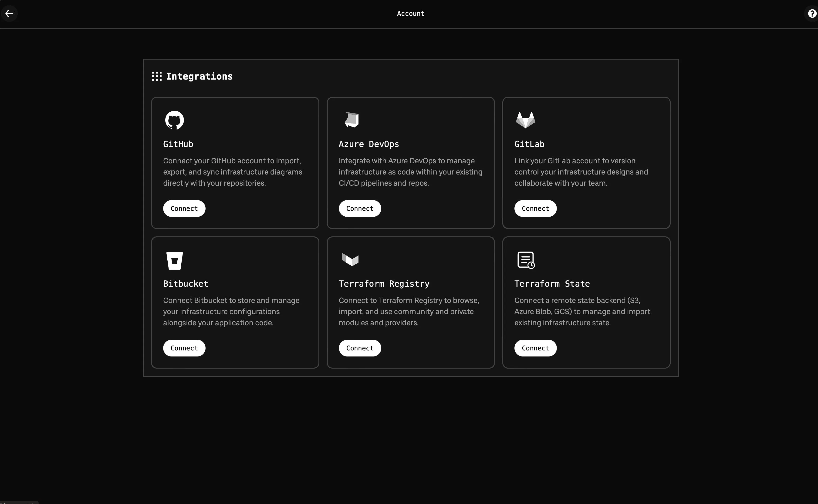Image resolution: width=818 pixels, height=504 pixels.
Task: Click the Terraform State document icon
Action: 526,260
